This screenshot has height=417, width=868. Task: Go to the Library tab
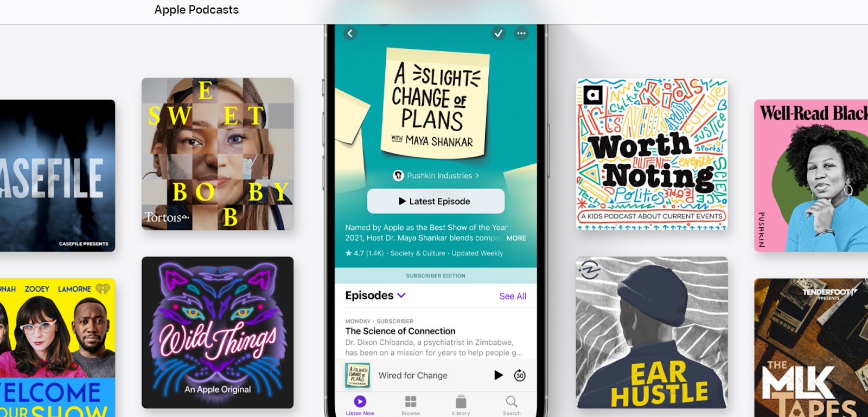coord(461,405)
